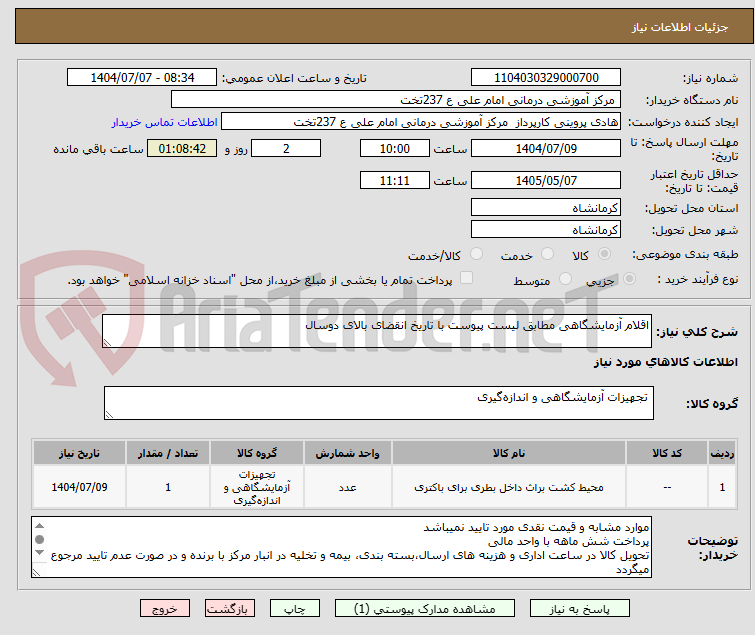Click the واحد شمارش column header
This screenshot has width=755, height=635.
[347, 453]
